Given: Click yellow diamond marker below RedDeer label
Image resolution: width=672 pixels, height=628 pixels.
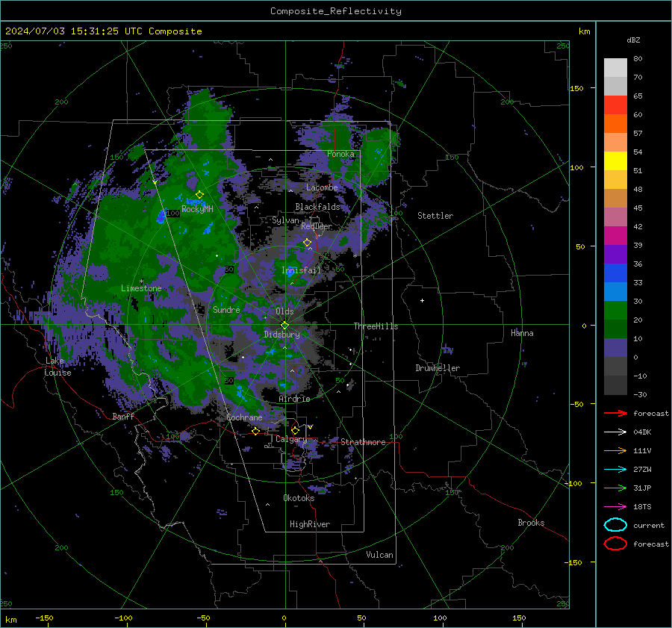Looking at the screenshot, I should click(x=307, y=243).
